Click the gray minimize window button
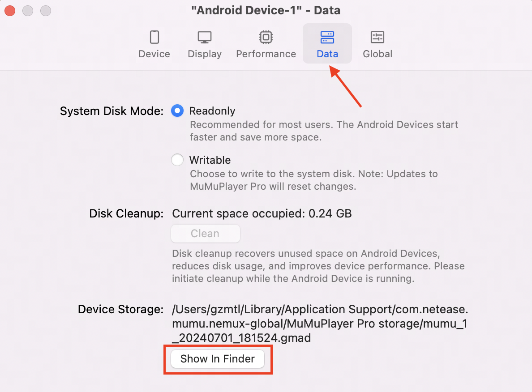Image resolution: width=532 pixels, height=392 pixels. [x=28, y=10]
